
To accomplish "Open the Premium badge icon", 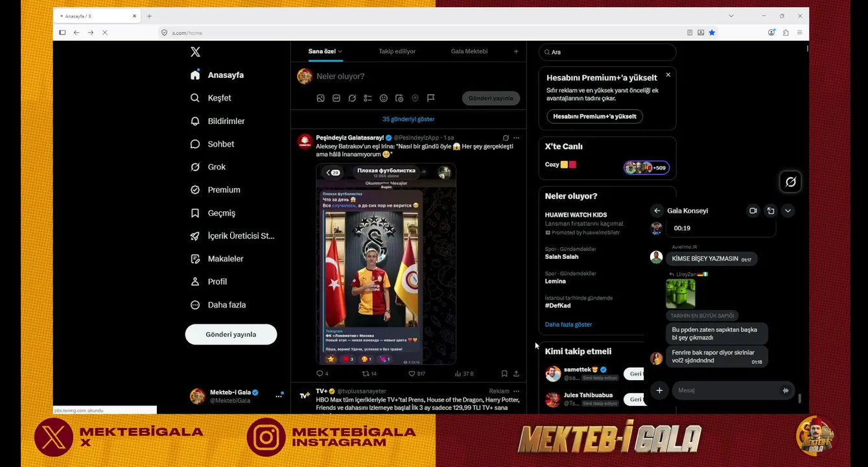I will pos(195,190).
